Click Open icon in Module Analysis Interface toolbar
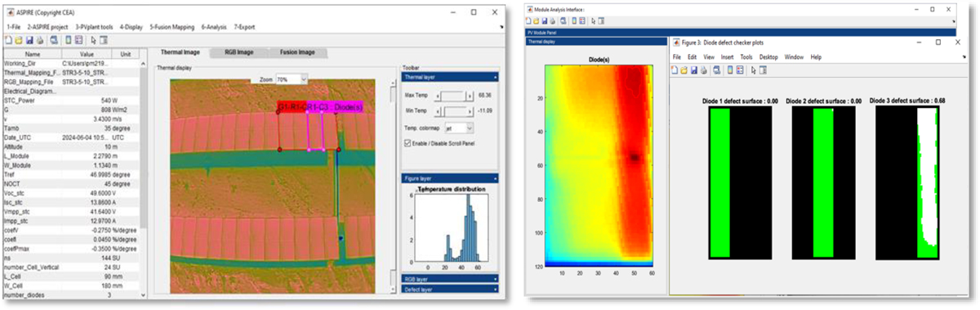The image size is (980, 310). click(x=536, y=21)
